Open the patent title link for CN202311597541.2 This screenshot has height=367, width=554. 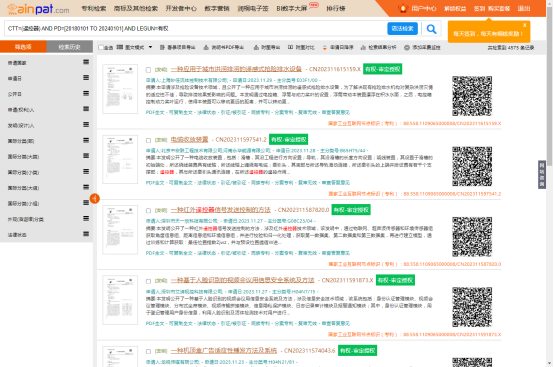coord(189,140)
